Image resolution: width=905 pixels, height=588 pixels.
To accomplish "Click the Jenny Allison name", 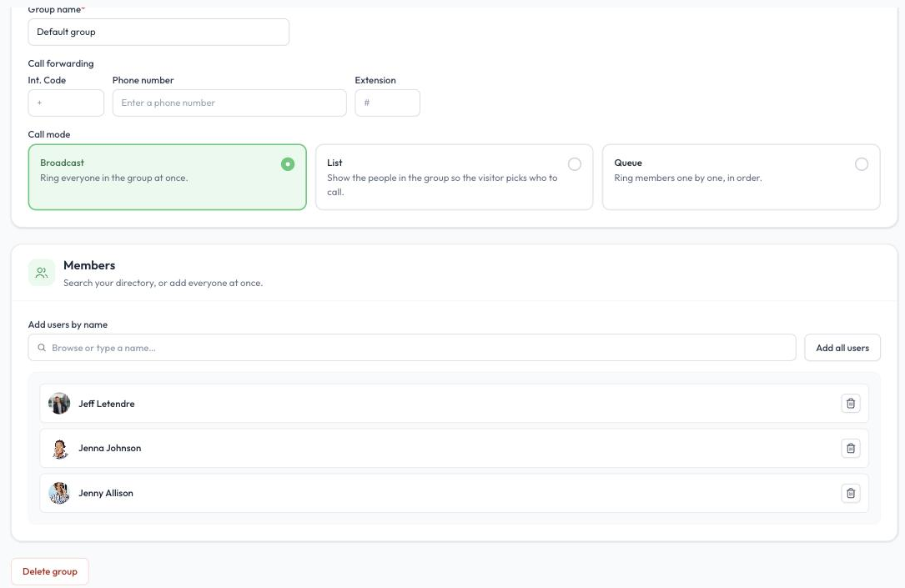I will (x=106, y=494).
